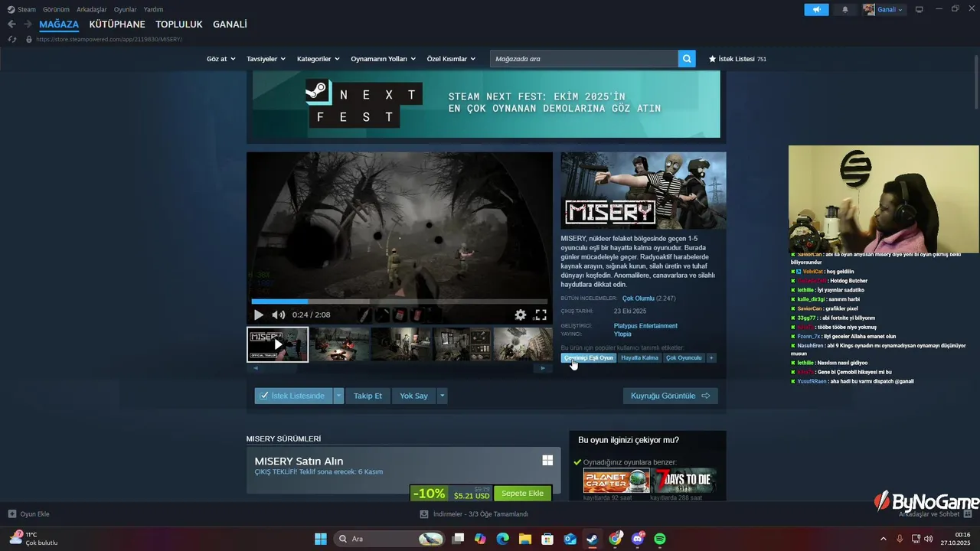The image size is (980, 551).
Task: Open the Windows Start menu
Action: [x=321, y=539]
